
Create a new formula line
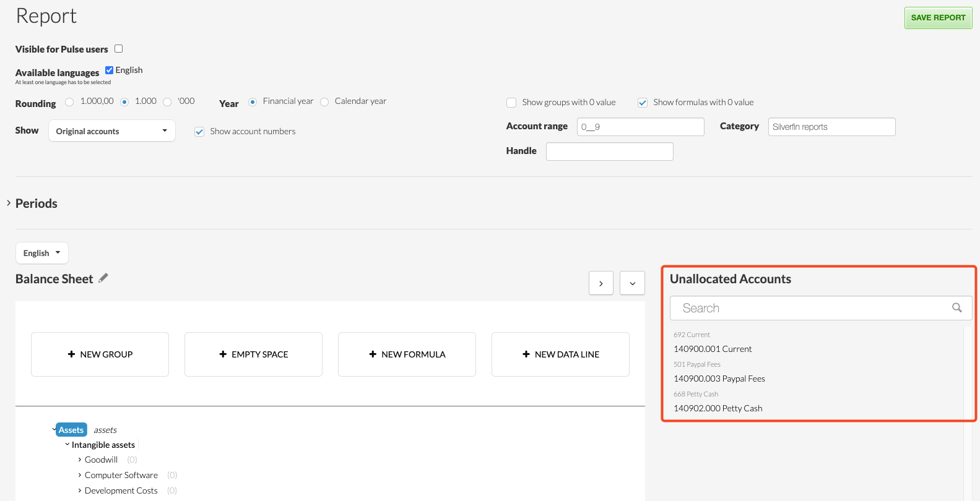tap(407, 354)
